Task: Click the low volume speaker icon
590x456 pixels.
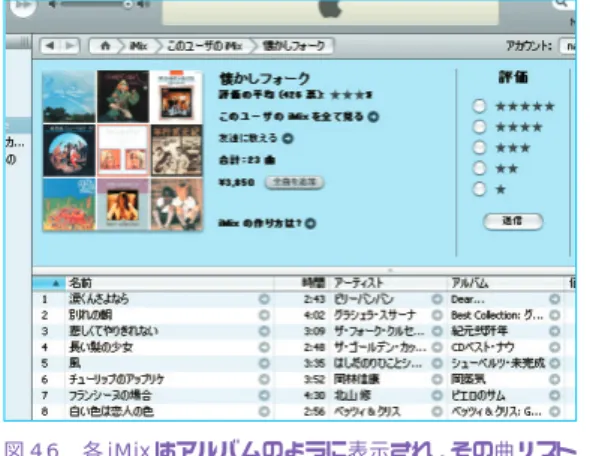Action: [53, 4]
